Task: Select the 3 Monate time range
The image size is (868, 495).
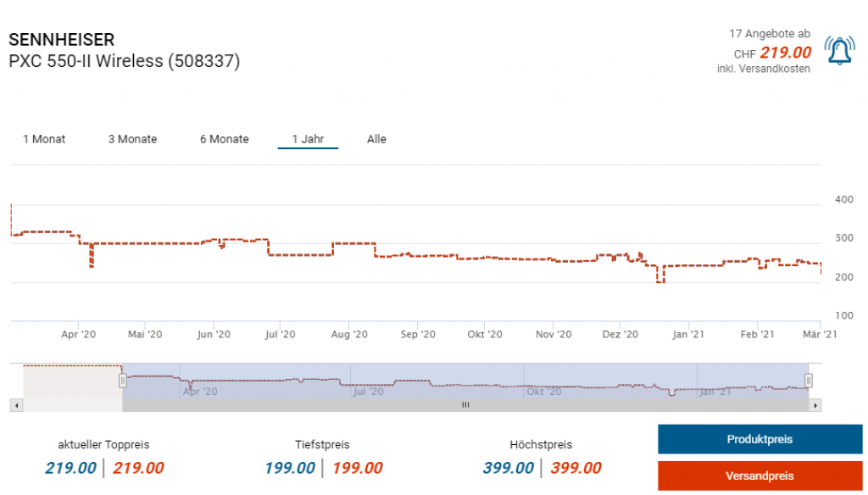Action: tap(132, 139)
